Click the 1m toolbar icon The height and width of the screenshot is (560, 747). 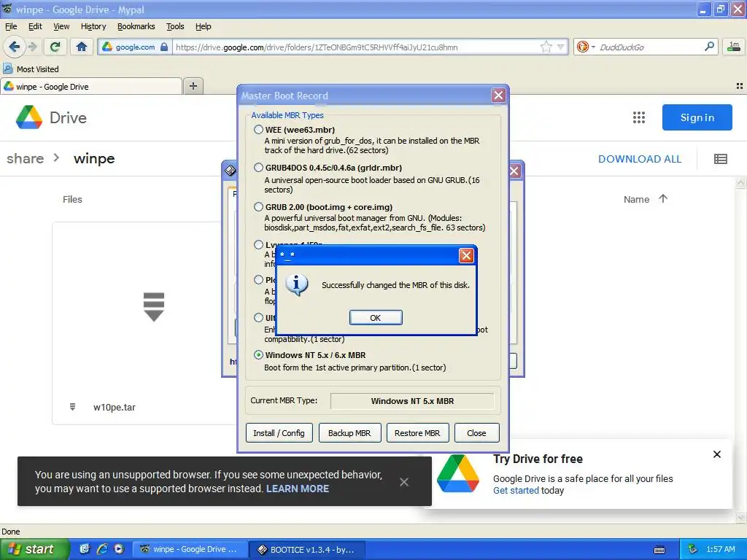click(734, 46)
